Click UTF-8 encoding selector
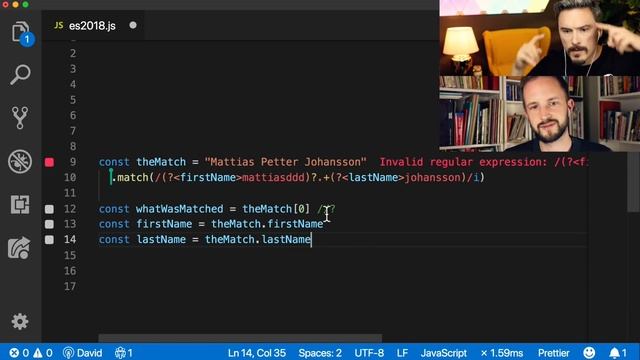The height and width of the screenshot is (360, 640). point(369,353)
